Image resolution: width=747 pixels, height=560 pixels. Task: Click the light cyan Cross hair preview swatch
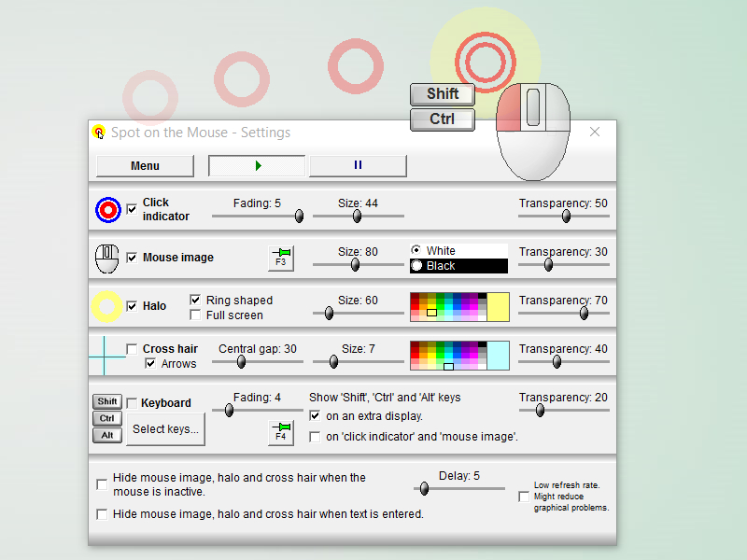(498, 356)
